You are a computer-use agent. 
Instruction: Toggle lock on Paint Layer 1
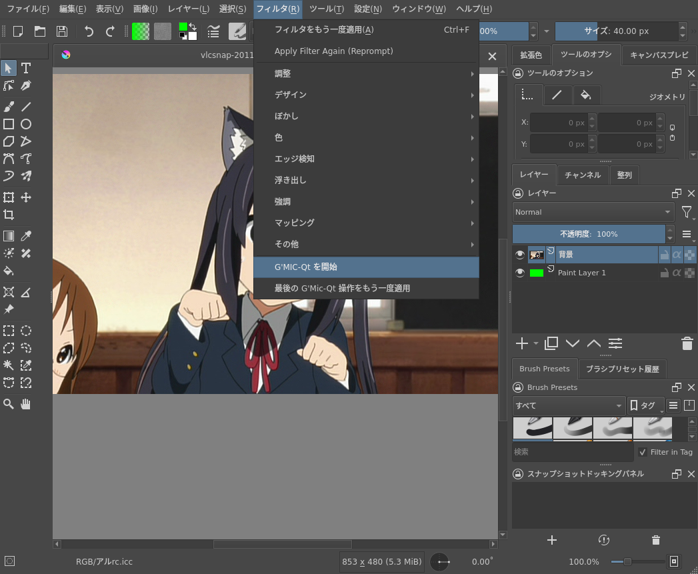coord(664,273)
